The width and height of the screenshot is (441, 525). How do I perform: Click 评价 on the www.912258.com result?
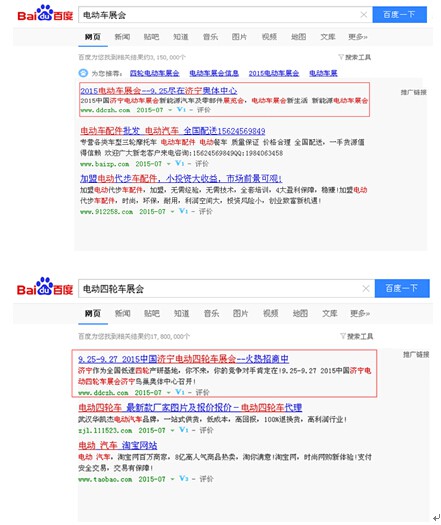(x=206, y=211)
